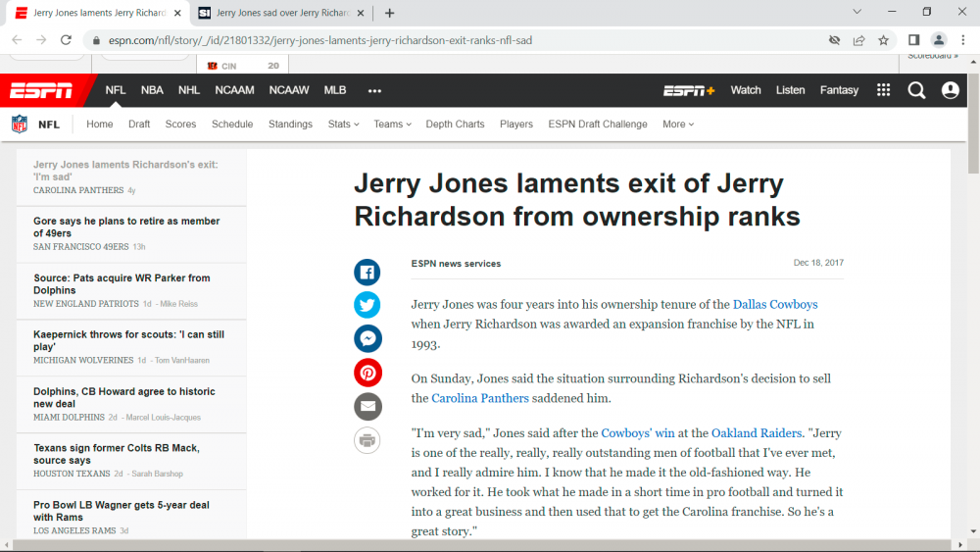This screenshot has width=980, height=552.
Task: Click the browser address bar
Action: click(x=451, y=40)
